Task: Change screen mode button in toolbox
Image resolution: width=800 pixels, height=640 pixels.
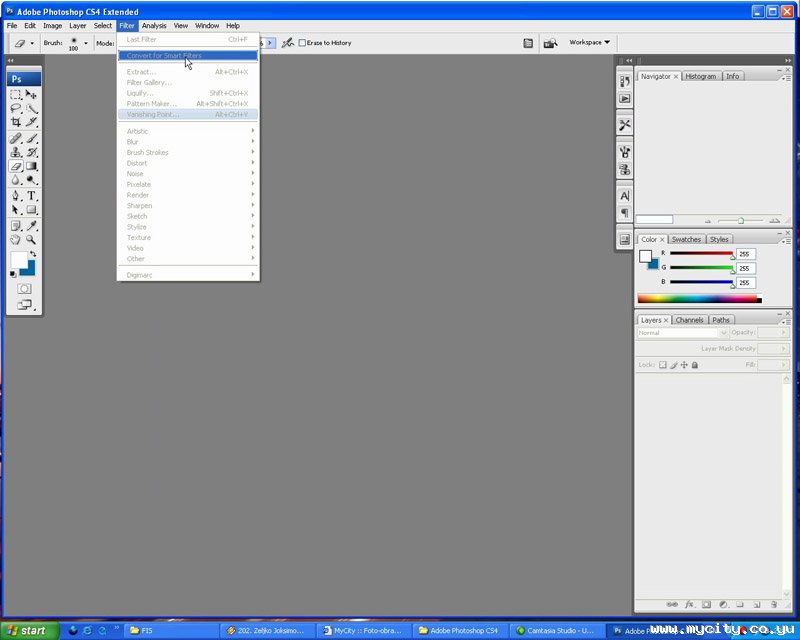Action: click(x=24, y=305)
